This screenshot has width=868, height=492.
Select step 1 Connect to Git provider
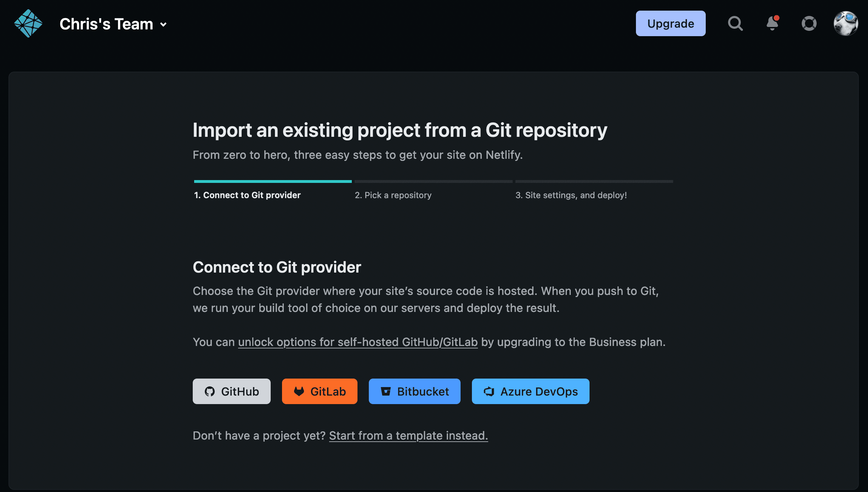click(x=247, y=195)
